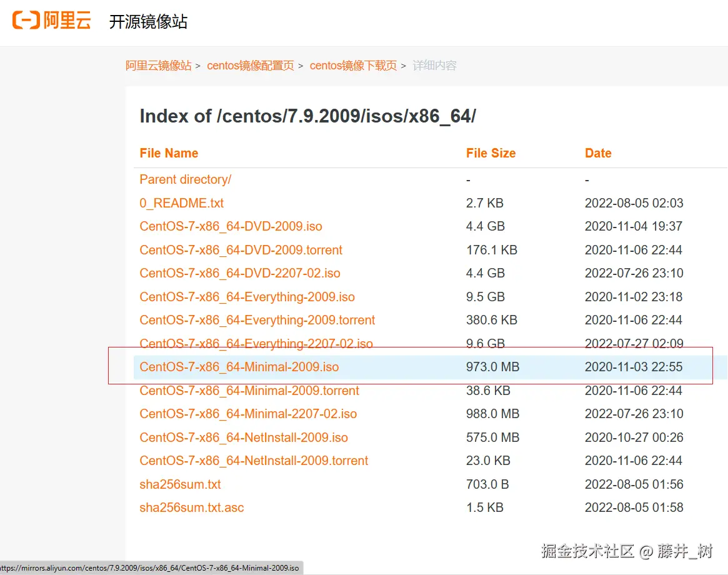Download CentOS-7-x86_64-Minimal-2207-02.iso

(248, 414)
